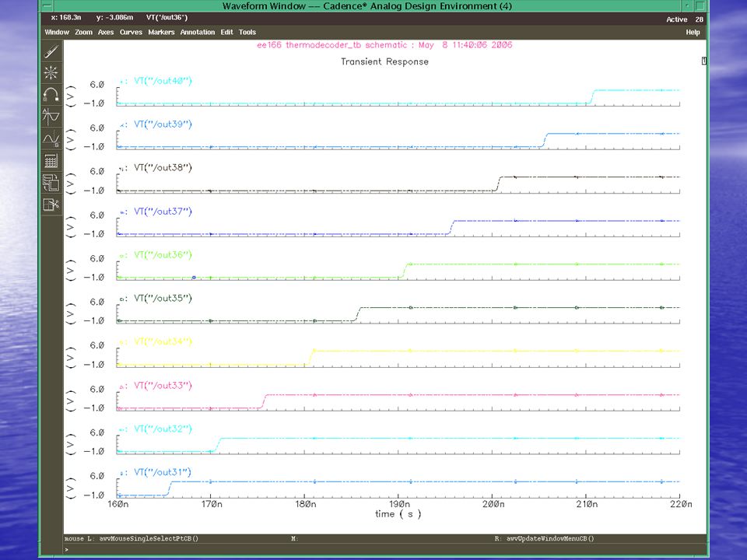Click the Active status indicator
The image size is (747, 560).
pyautogui.click(x=676, y=19)
